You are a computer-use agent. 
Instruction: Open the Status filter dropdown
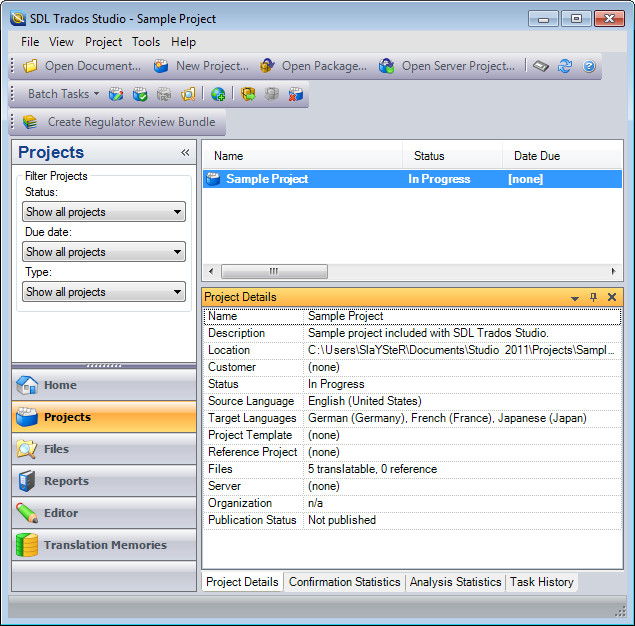(x=104, y=212)
